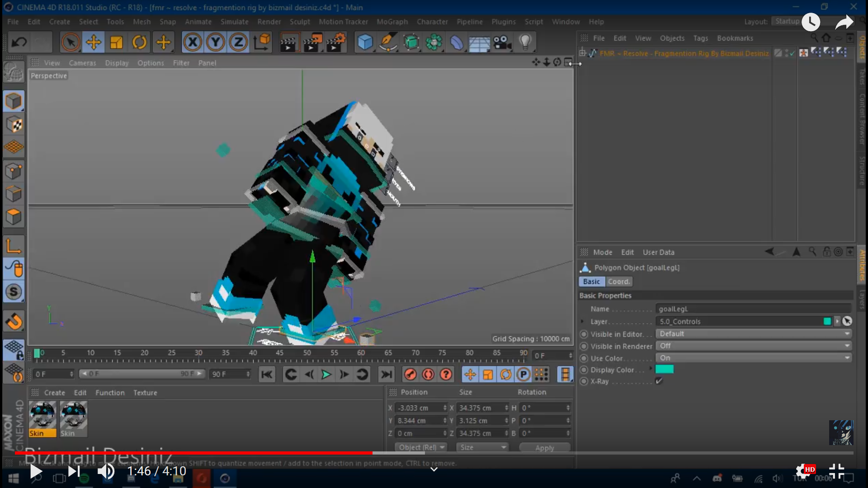Click the MoGraph Array icon

[x=434, y=42]
